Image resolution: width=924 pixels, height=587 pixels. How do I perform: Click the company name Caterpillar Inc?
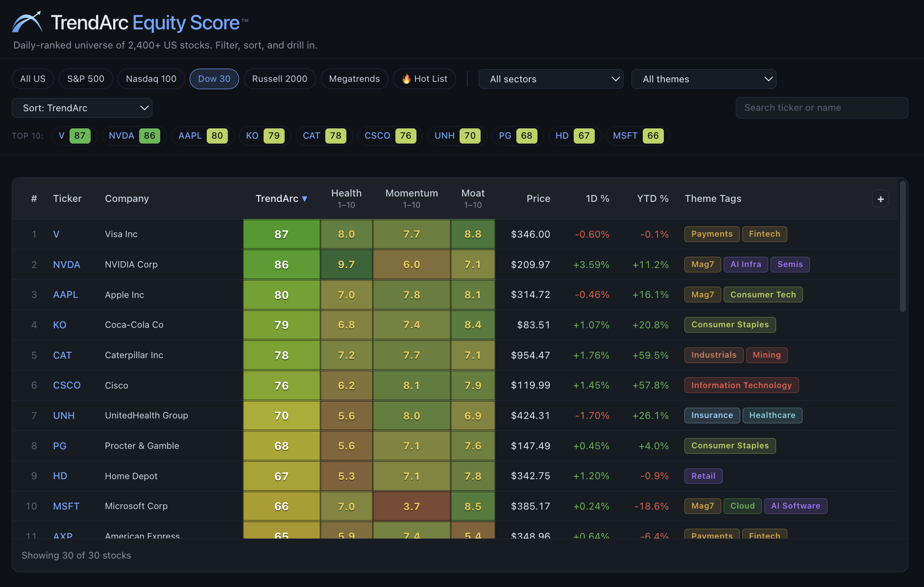point(134,355)
